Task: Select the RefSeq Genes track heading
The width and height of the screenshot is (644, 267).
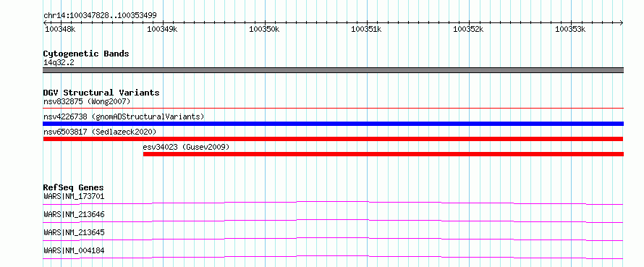Action: point(74,187)
